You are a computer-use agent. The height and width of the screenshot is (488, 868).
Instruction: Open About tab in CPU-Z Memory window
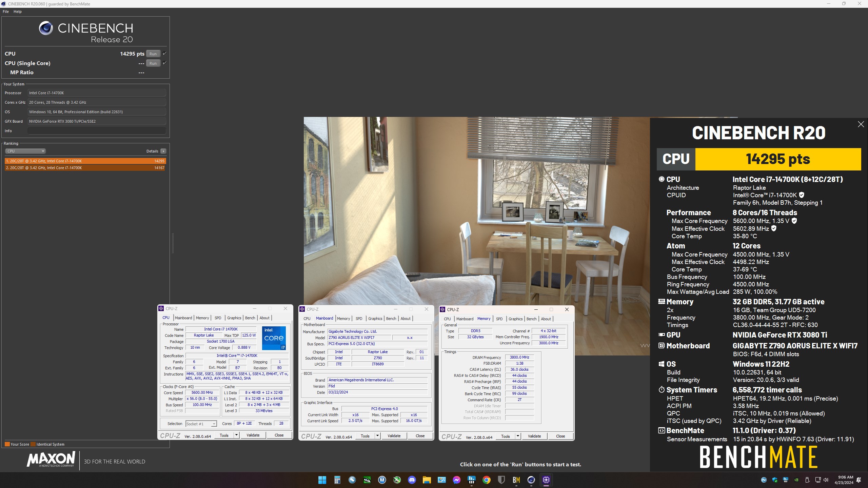(x=546, y=319)
